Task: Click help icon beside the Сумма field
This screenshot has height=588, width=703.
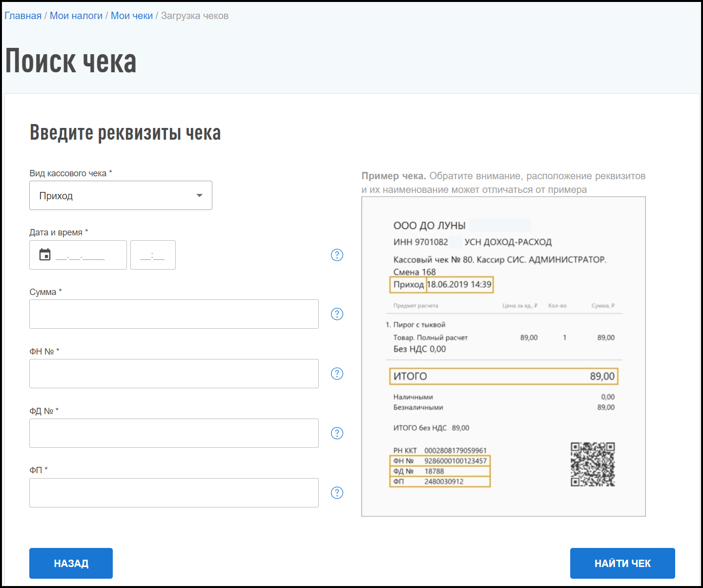Action: click(x=337, y=314)
